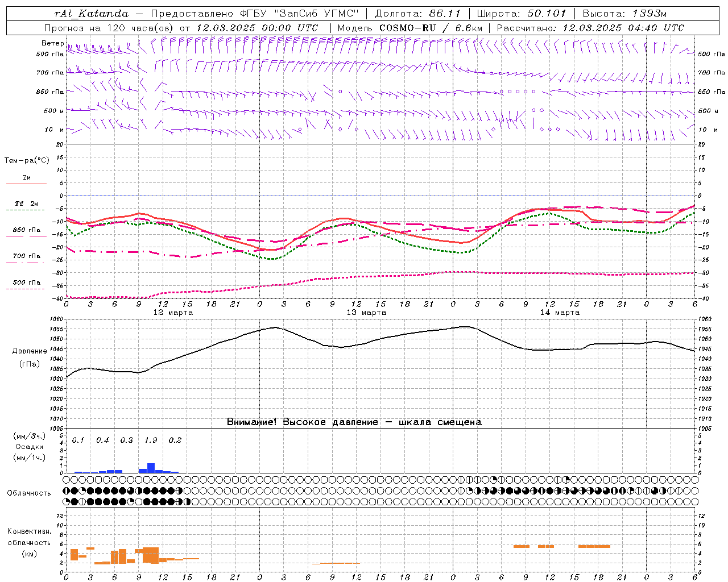Click the Ветер wind panel label
The height and width of the screenshot is (582, 728).
coord(52,43)
